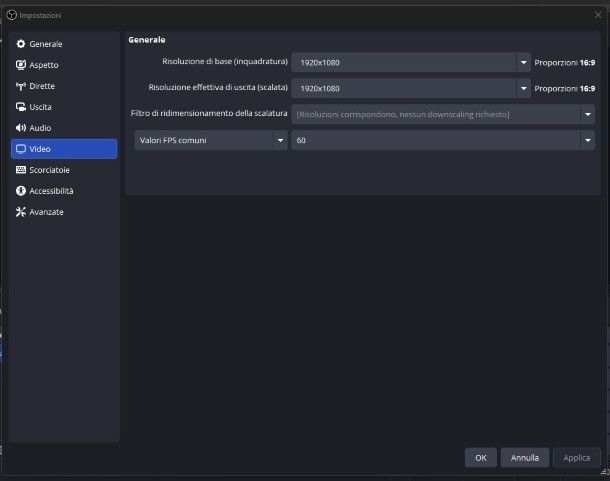The width and height of the screenshot is (610, 481).
Task: Click the output resolution 1920x1080 text field
Action: [x=403, y=88]
